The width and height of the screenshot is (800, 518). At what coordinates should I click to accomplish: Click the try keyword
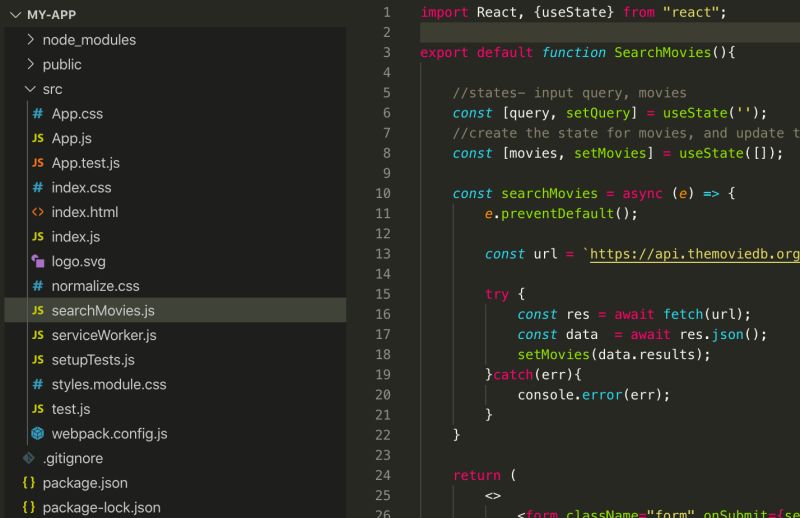coord(496,294)
